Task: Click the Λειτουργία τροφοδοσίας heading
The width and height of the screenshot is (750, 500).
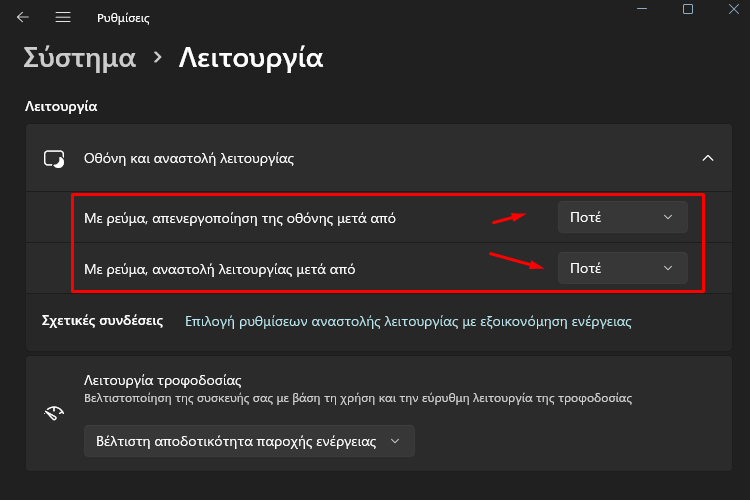Action: (163, 380)
